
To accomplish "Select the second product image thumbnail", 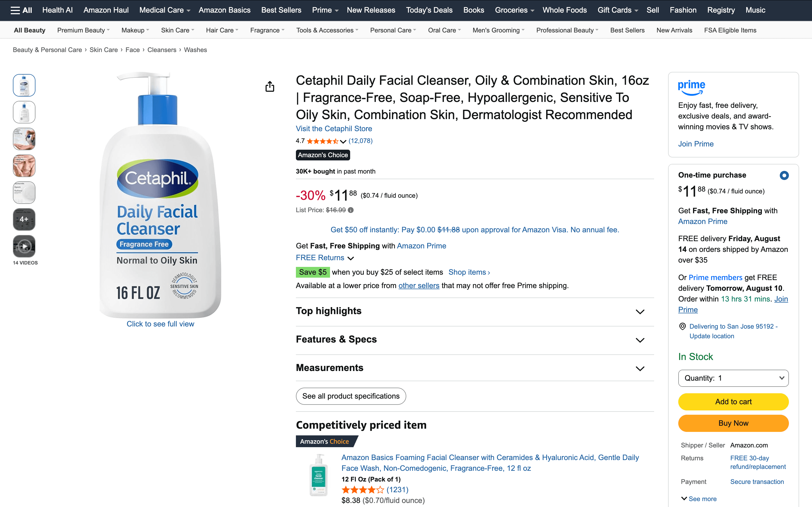I will click(24, 112).
